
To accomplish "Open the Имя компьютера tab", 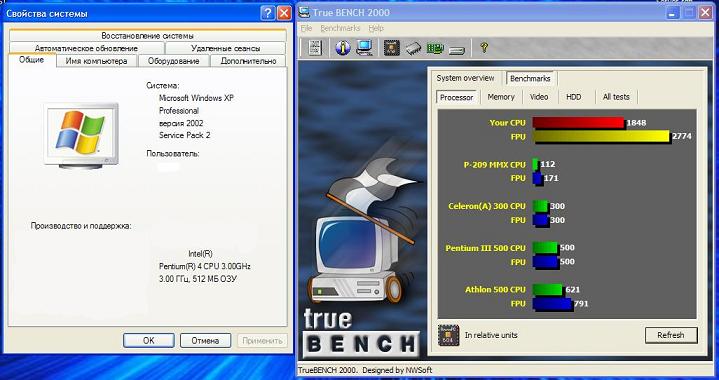I will tap(96, 61).
